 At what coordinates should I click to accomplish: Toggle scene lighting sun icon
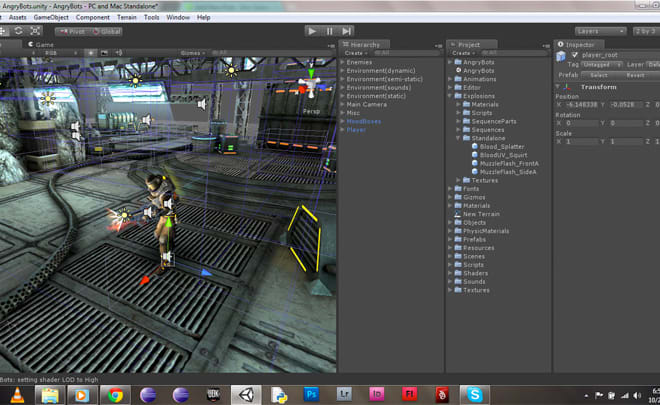[91, 53]
